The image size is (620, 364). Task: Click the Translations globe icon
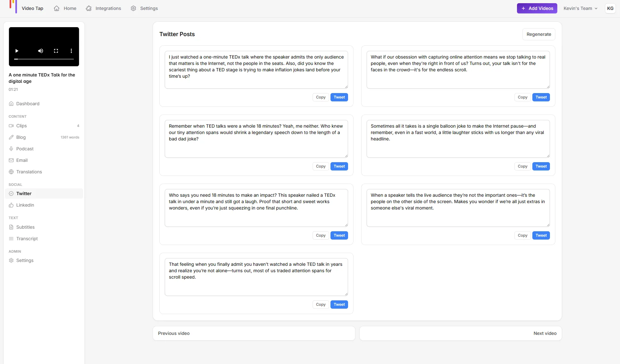pos(11,172)
